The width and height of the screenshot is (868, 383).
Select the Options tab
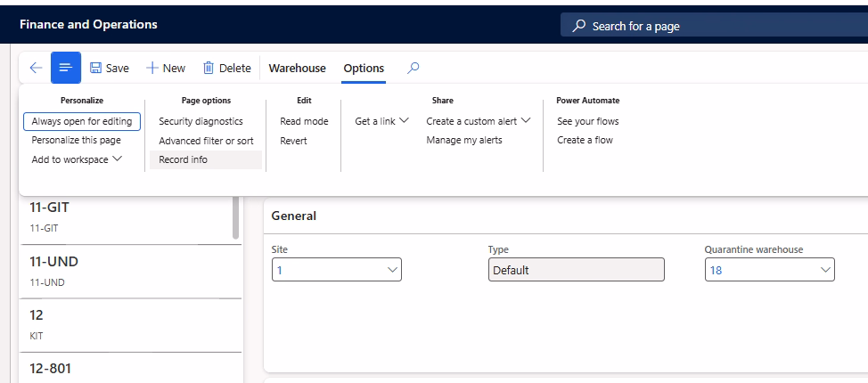pyautogui.click(x=364, y=68)
